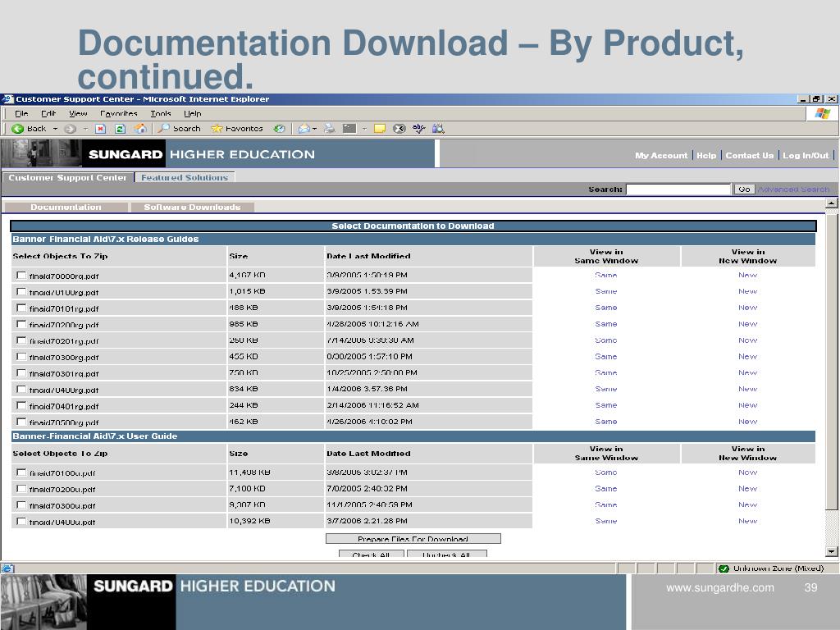Check the finaid70200u.pdf checkbox
840x630 pixels.
point(21,489)
